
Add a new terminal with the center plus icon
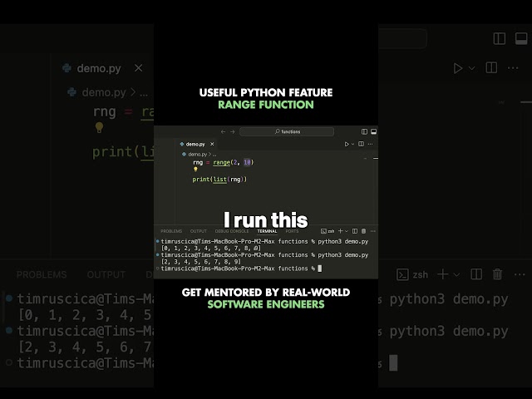pyautogui.click(x=340, y=231)
